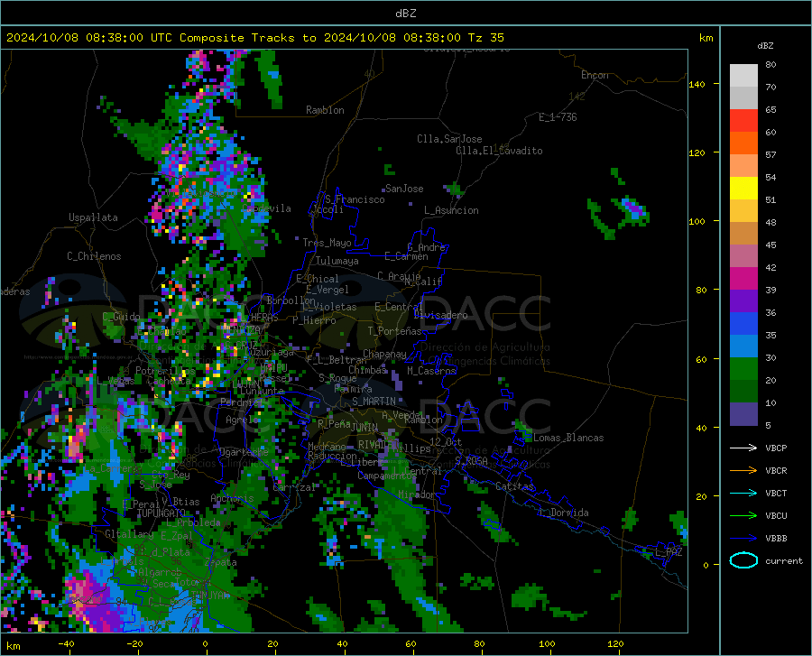Click the 'L_Dormida' map label
This screenshot has height=656, width=812.
(x=564, y=513)
